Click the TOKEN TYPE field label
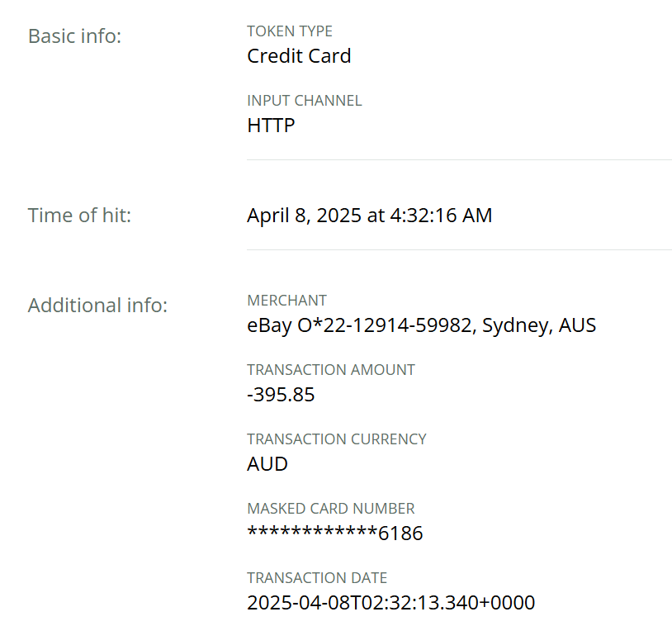Image resolution: width=672 pixels, height=626 pixels. pos(290,31)
